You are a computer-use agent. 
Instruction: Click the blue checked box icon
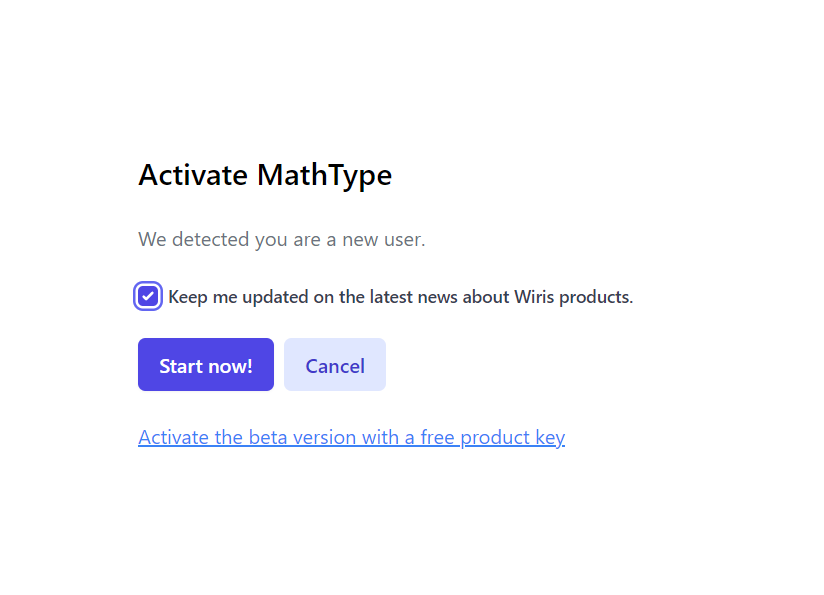(148, 296)
